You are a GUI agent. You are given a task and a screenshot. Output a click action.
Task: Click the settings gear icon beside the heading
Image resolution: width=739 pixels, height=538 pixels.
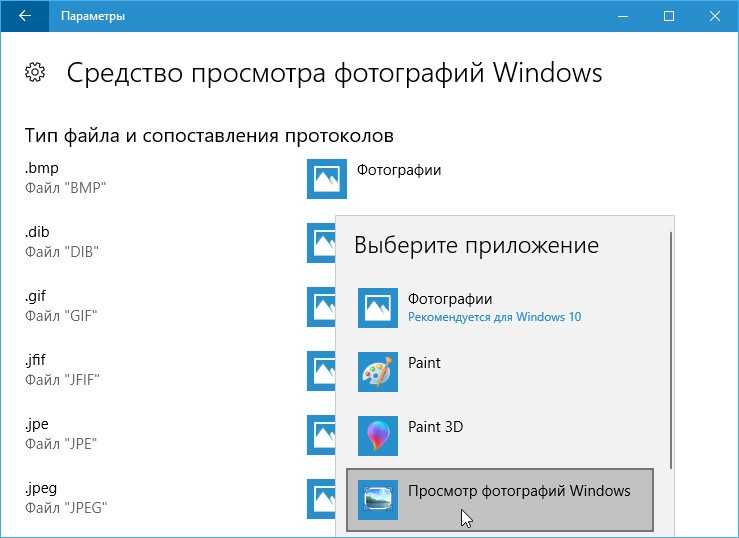tap(35, 73)
